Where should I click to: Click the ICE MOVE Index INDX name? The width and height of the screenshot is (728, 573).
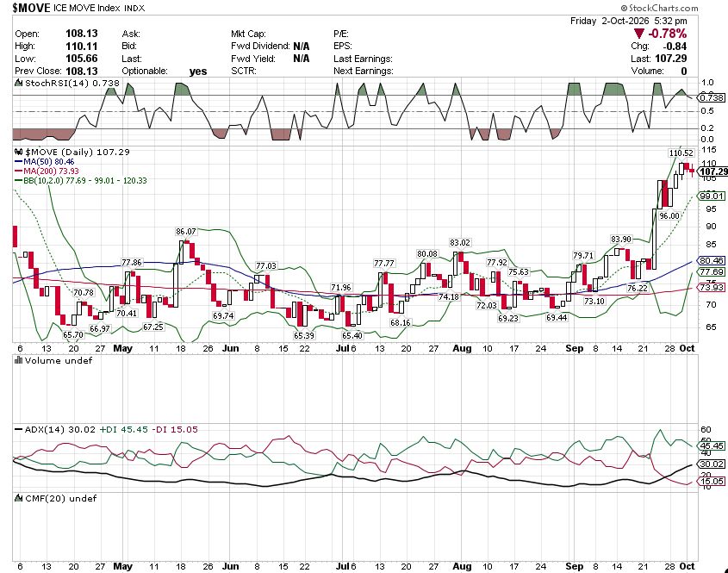(99, 9)
